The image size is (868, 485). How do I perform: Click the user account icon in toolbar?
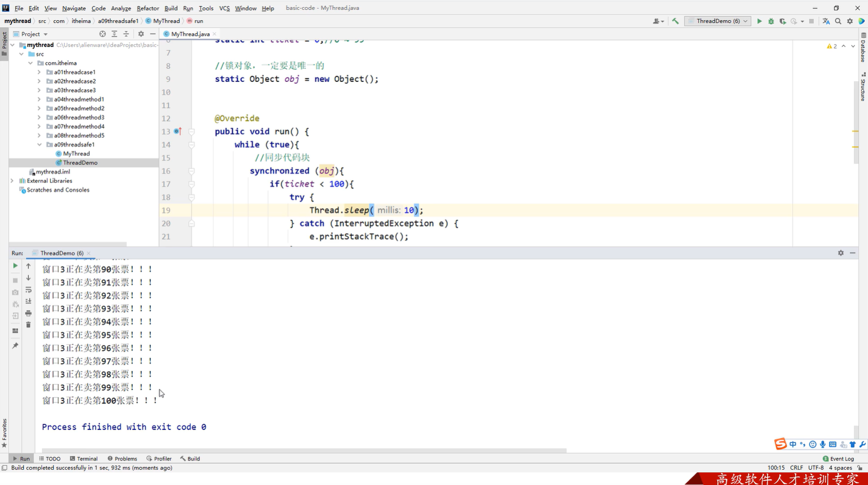pyautogui.click(x=658, y=21)
